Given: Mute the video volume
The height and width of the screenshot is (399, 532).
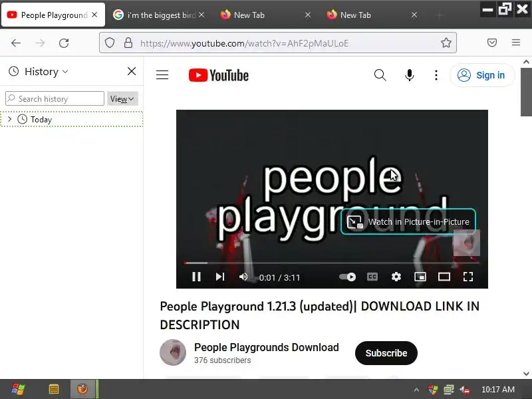Looking at the screenshot, I should pyautogui.click(x=243, y=277).
